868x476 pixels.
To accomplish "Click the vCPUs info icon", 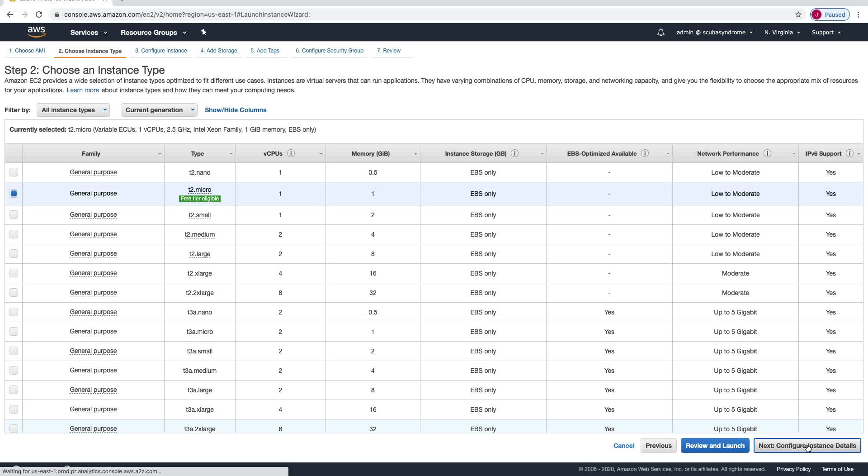I will (x=291, y=153).
